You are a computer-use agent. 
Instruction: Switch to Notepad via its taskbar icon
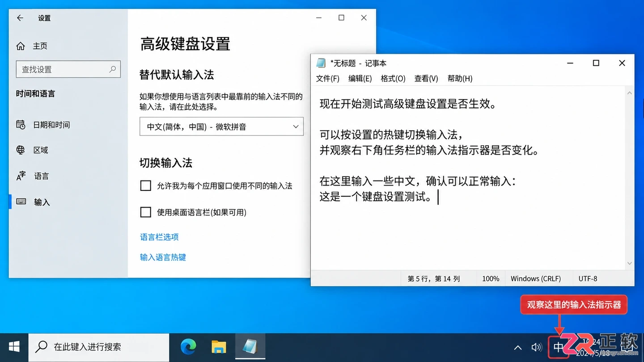coord(250,347)
